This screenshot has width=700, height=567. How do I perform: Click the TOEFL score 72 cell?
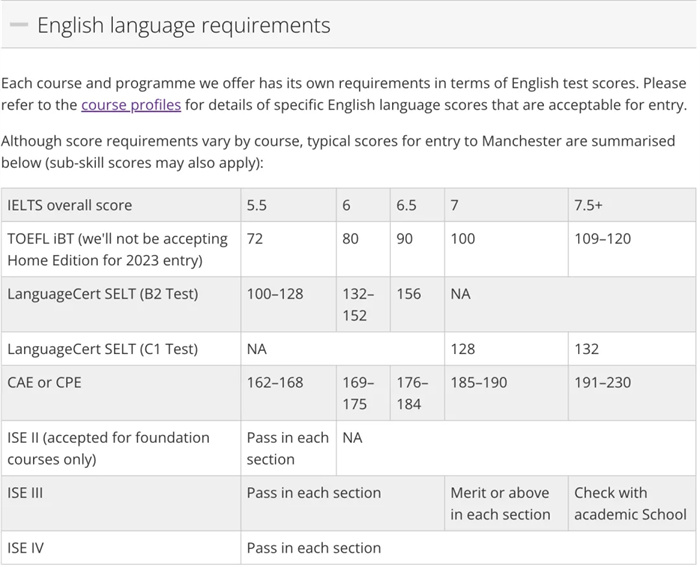(288, 249)
